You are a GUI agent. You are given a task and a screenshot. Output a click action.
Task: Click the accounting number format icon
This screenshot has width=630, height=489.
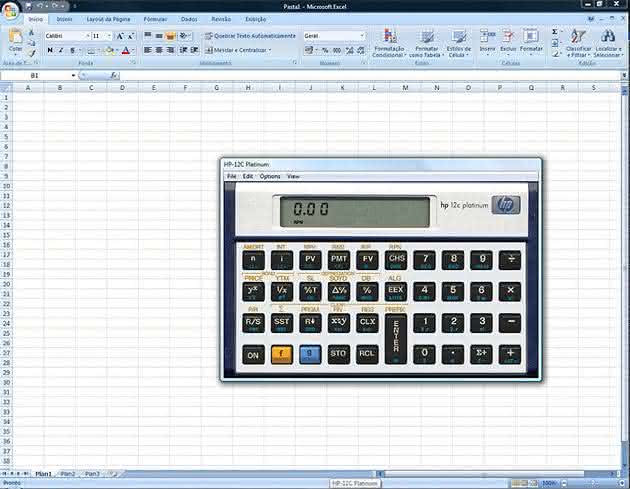coord(309,50)
